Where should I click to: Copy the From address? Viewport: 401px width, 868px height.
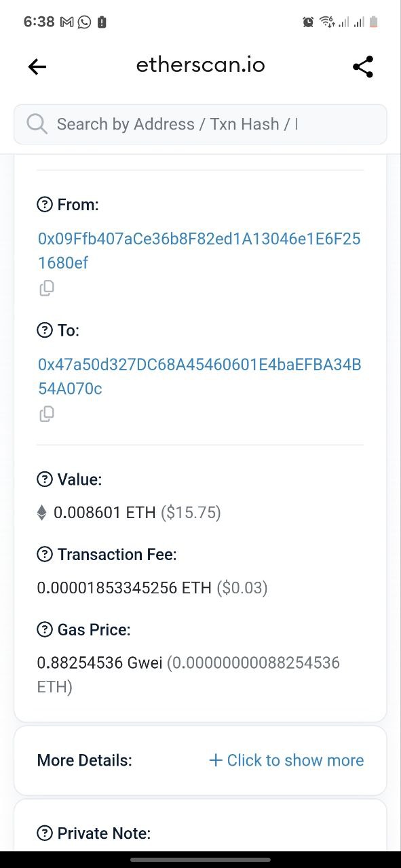[x=47, y=288]
